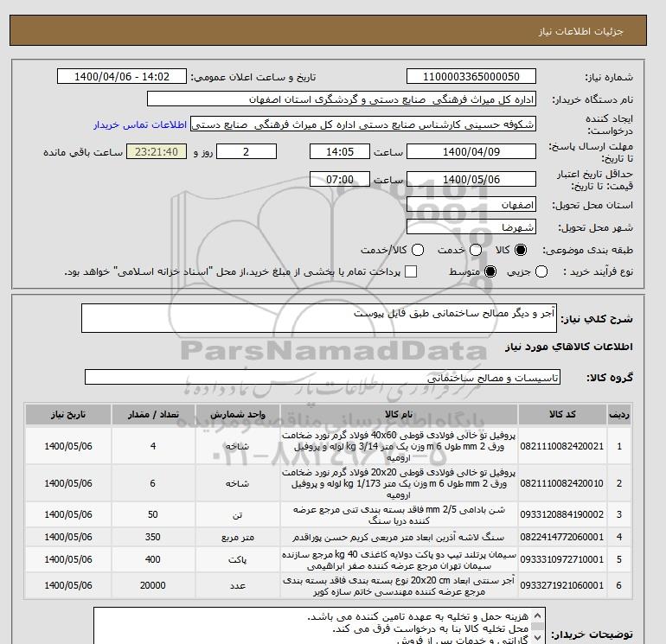The image size is (666, 644).
Task: Click unit عدد in row 6
Action: tap(238, 585)
